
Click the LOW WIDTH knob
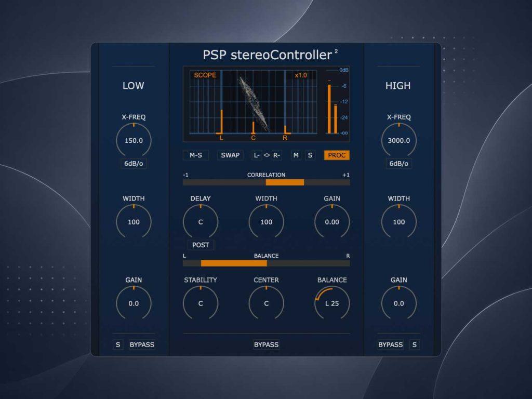[134, 222]
